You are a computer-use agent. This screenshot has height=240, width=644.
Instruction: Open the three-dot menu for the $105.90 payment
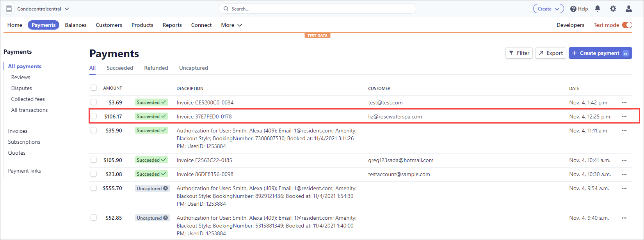click(624, 160)
